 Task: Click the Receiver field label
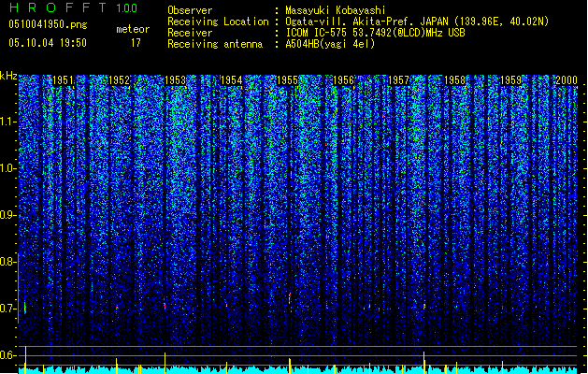click(x=190, y=33)
